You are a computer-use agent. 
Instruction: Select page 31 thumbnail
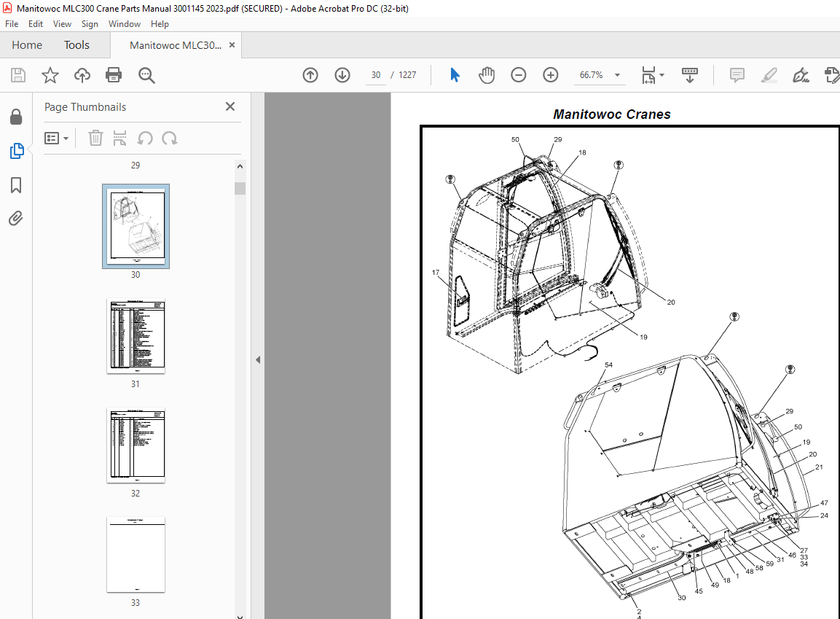point(136,336)
